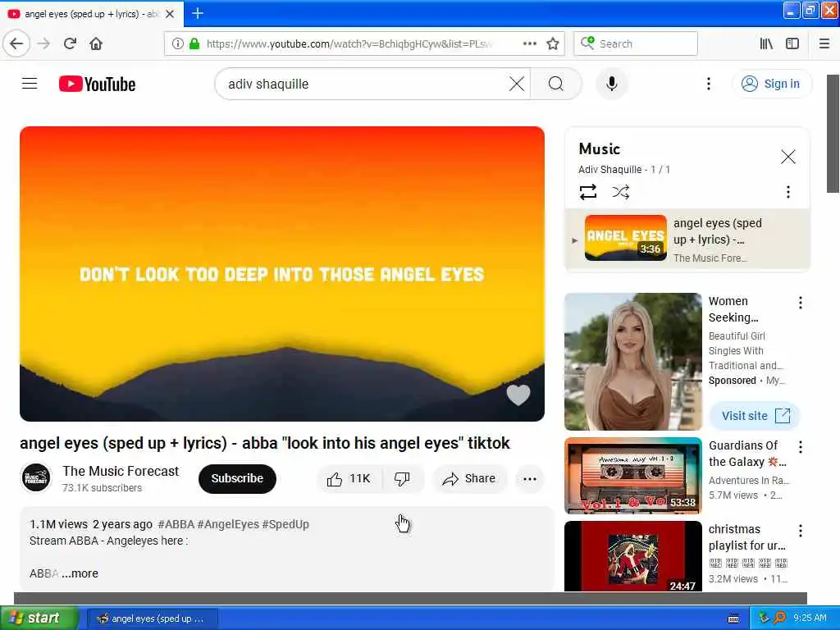Open options for Guardians Of the Galaxy video

(x=801, y=447)
